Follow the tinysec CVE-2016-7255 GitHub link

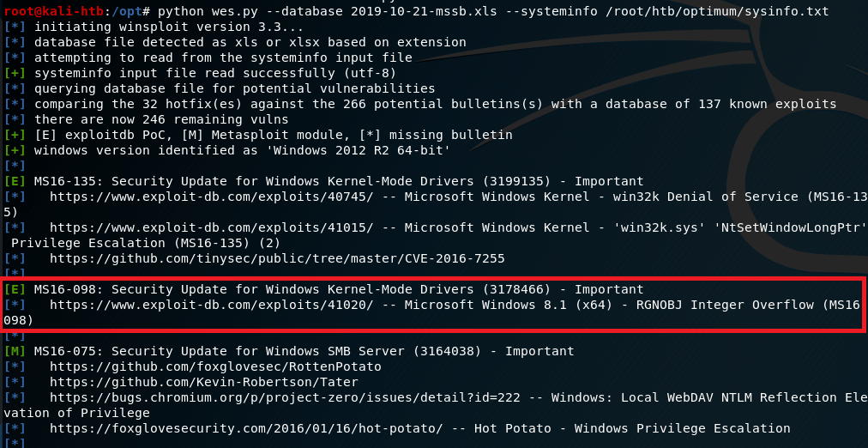pos(277,258)
